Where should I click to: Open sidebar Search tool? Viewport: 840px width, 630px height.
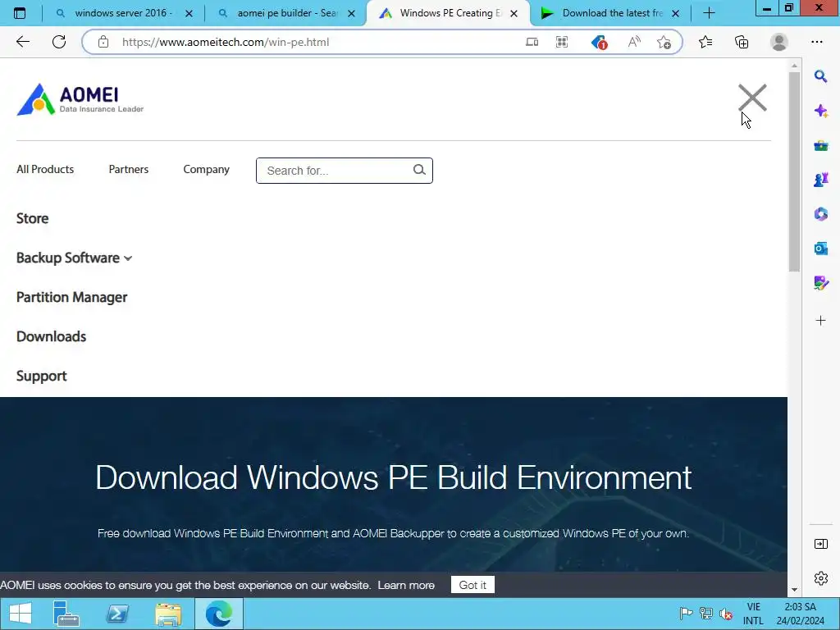point(820,76)
